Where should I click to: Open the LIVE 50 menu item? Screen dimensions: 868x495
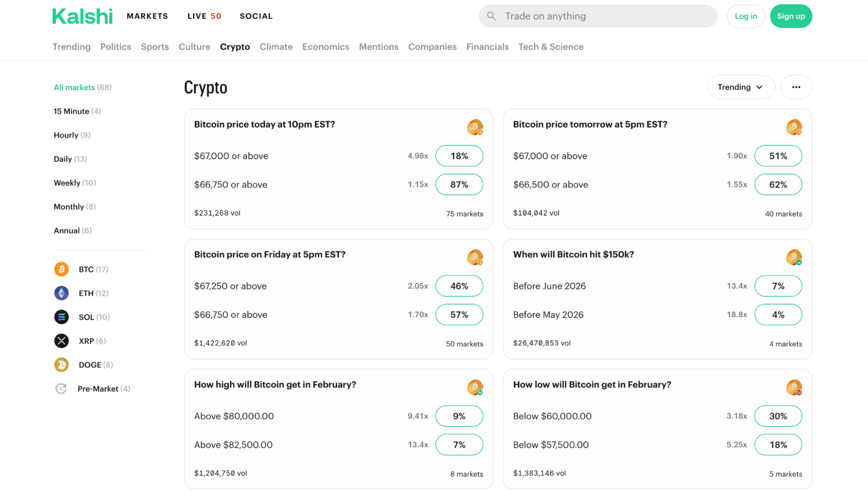(204, 16)
